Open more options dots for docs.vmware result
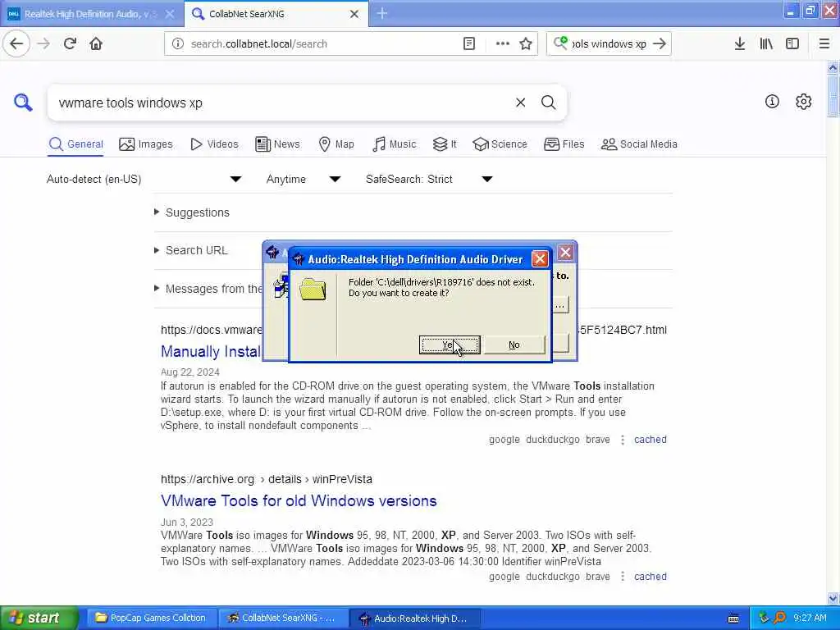Screen dimensions: 840x630 [623, 440]
